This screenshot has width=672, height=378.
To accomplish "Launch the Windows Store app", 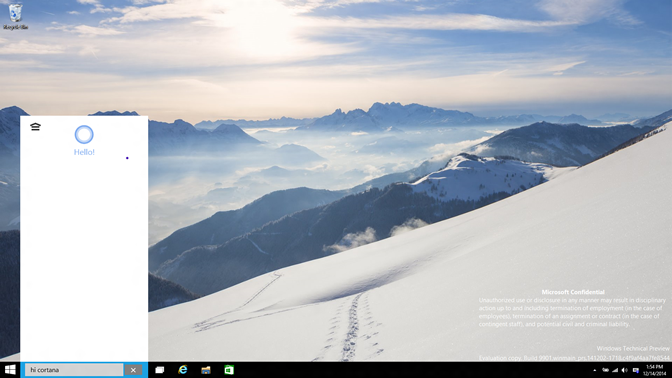I will 229,370.
